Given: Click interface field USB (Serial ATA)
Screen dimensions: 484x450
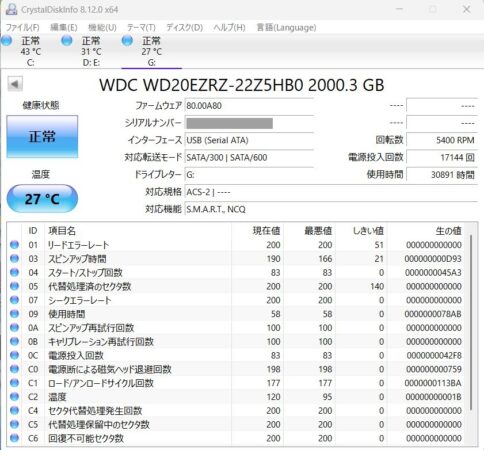Looking at the screenshot, I should (249, 140).
